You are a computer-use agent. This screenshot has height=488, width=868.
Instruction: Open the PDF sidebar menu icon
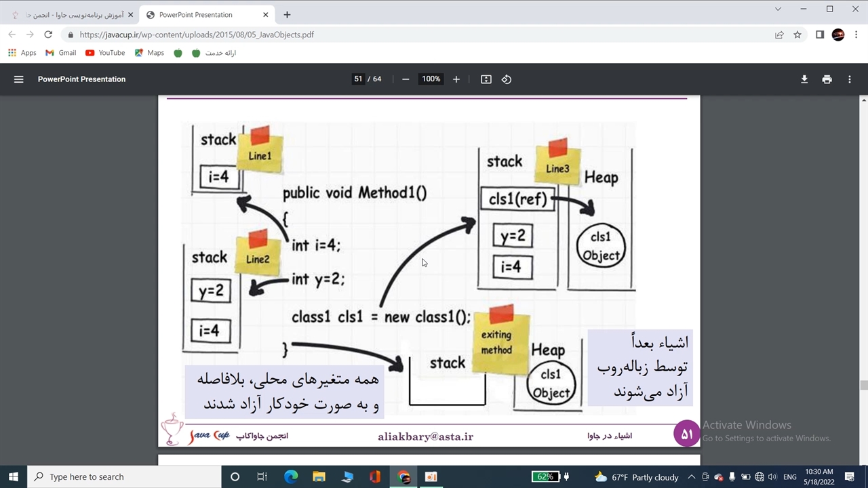point(18,79)
